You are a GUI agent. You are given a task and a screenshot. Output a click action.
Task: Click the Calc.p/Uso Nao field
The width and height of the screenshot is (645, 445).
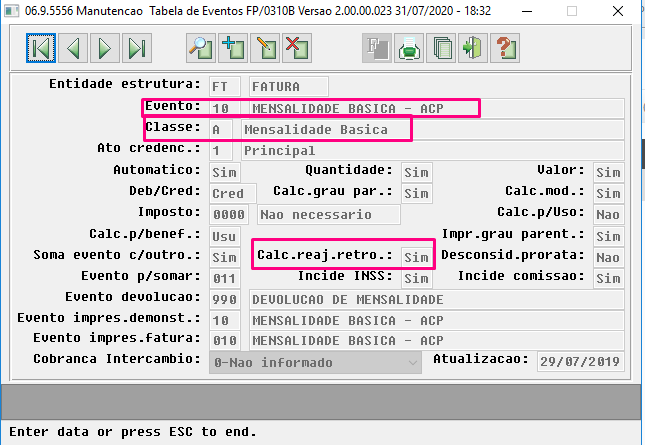click(x=609, y=214)
